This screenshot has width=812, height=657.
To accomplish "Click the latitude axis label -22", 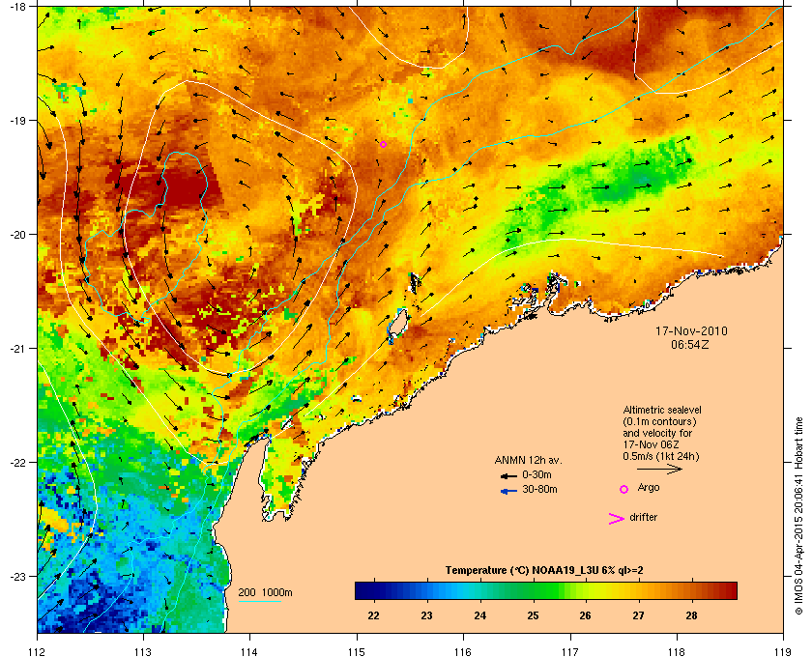I will [18, 462].
